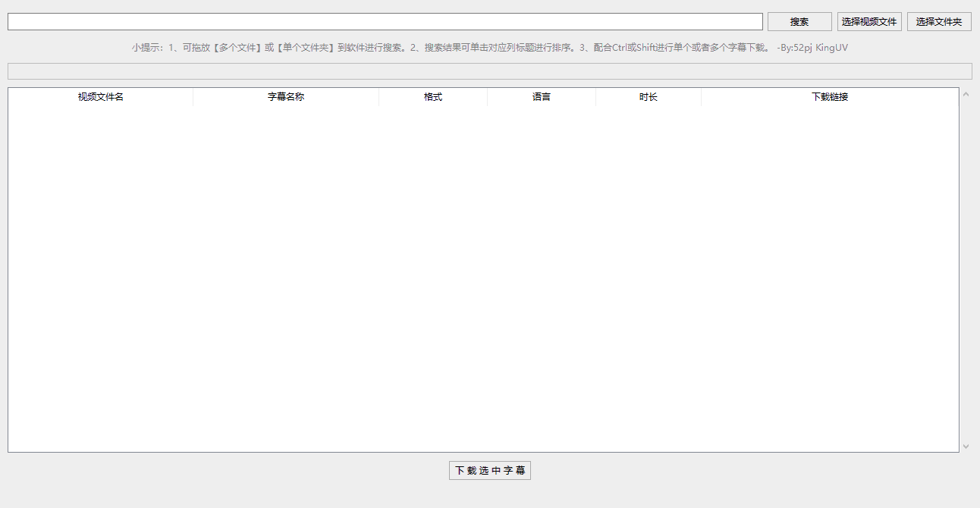Viewport: 980px width, 508px height.
Task: Click the scrollbar down arrow
Action: pyautogui.click(x=966, y=447)
